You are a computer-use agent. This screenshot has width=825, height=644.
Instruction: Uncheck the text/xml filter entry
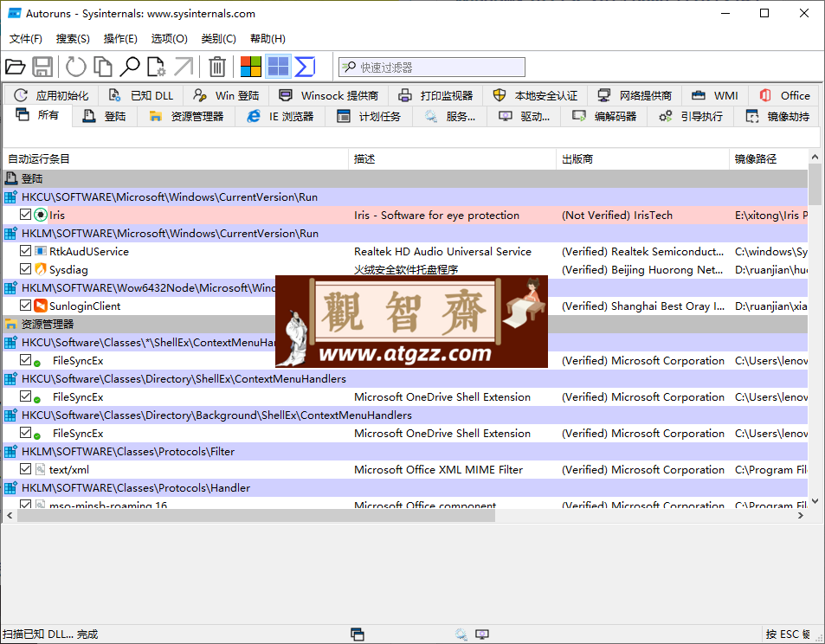pyautogui.click(x=25, y=469)
